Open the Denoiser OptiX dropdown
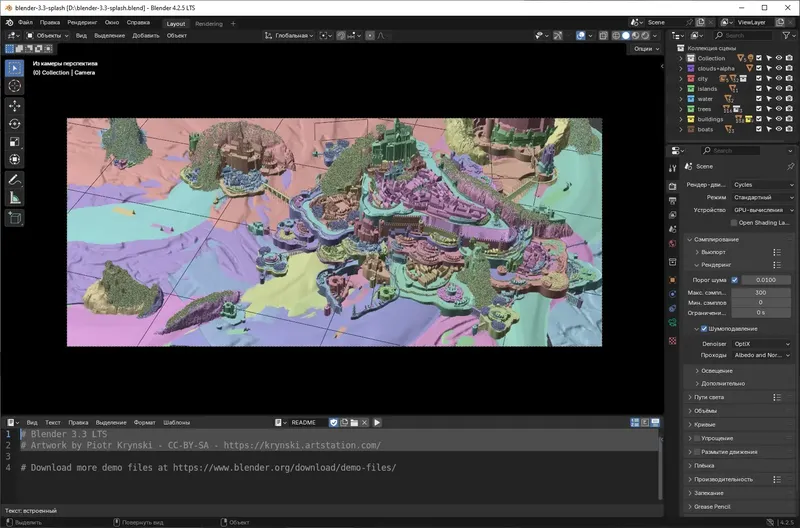Screen dimensions: 800x528 click(x=762, y=344)
